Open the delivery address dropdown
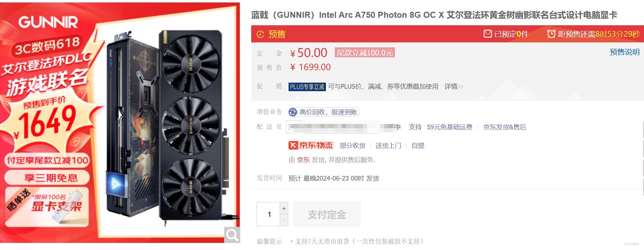This screenshot has width=644, height=250. 344,127
